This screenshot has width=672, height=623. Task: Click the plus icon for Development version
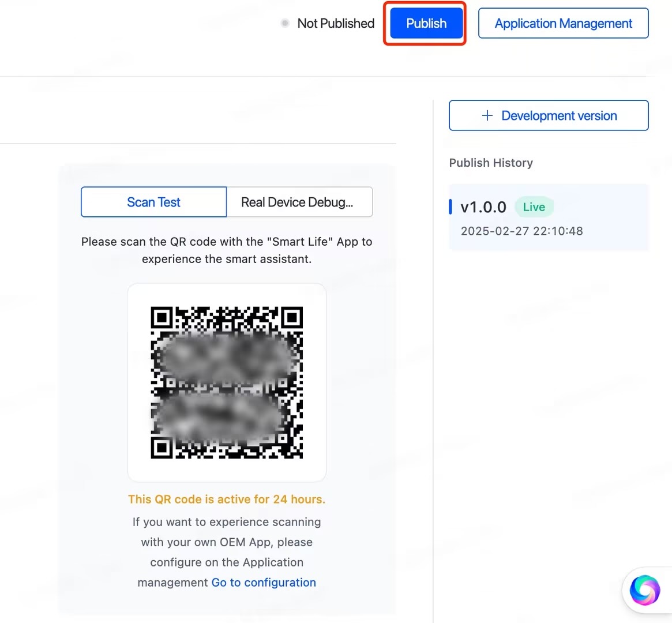coord(487,115)
